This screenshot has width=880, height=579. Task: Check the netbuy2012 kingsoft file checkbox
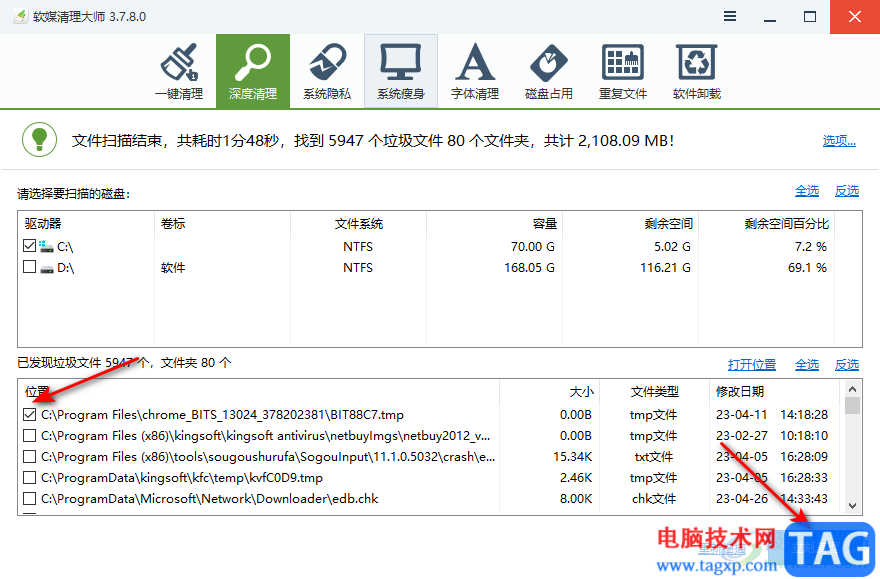coord(29,436)
